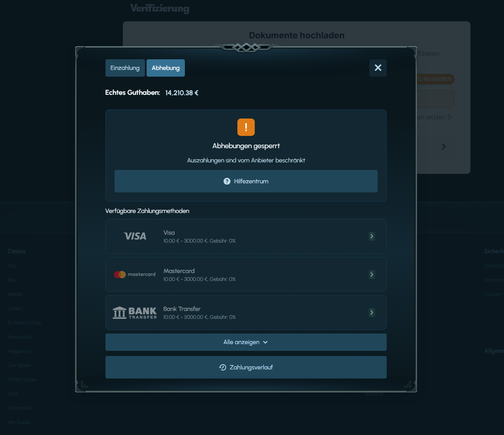Click the history clock icon beside Zahlungsverlauf
Viewport: 504px width, 435px height.
[x=223, y=367]
